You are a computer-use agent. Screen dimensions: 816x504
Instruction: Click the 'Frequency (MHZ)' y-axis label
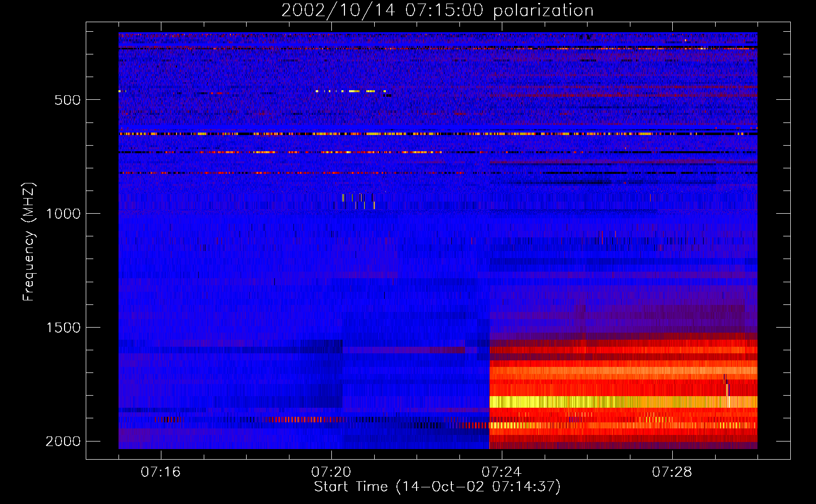29,241
